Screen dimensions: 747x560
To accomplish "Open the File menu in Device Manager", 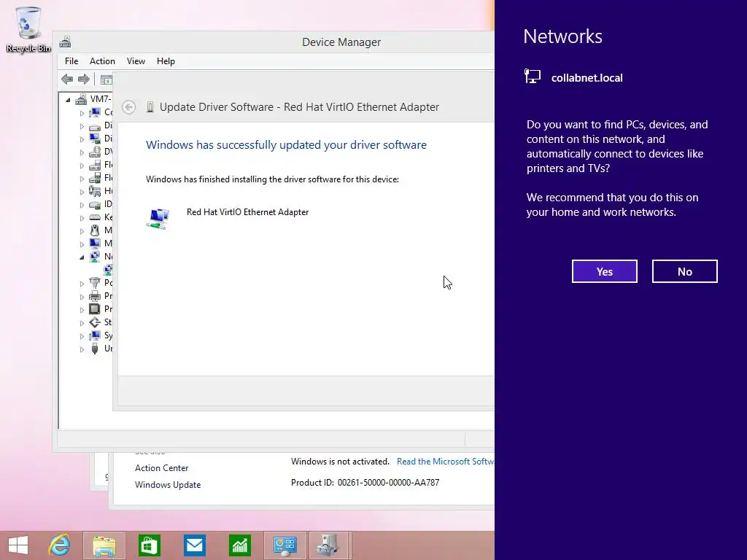I will 71,61.
